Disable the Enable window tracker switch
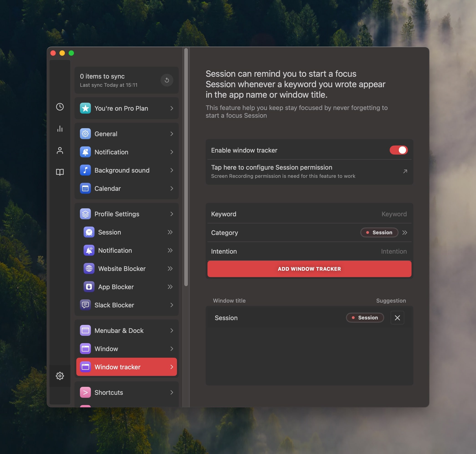The width and height of the screenshot is (476, 454). coord(398,150)
